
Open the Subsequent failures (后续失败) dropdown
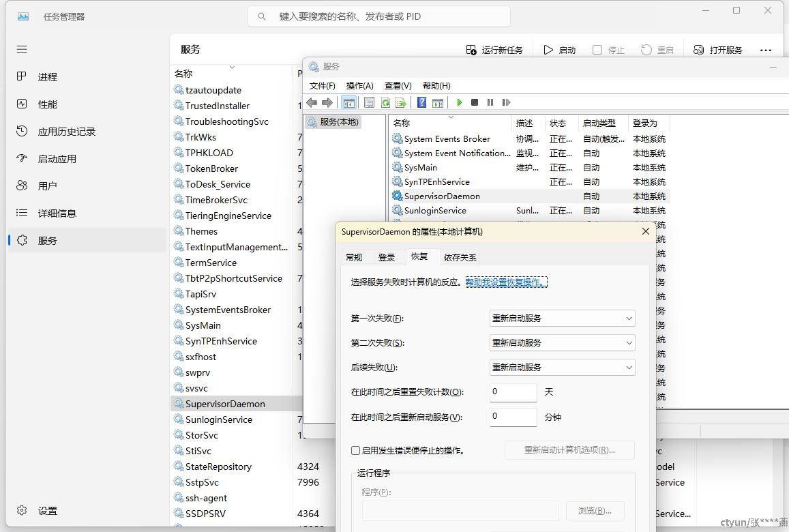point(562,368)
